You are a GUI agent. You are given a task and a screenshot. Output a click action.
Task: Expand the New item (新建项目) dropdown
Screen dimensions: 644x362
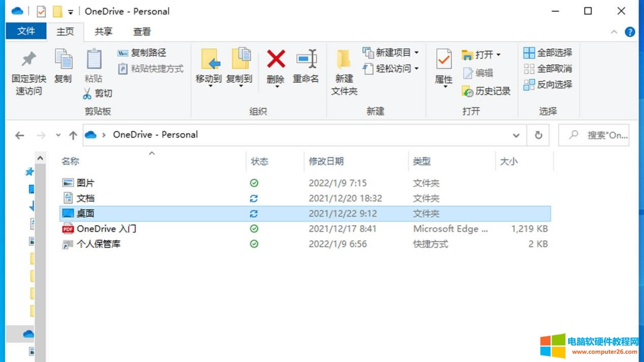(417, 52)
